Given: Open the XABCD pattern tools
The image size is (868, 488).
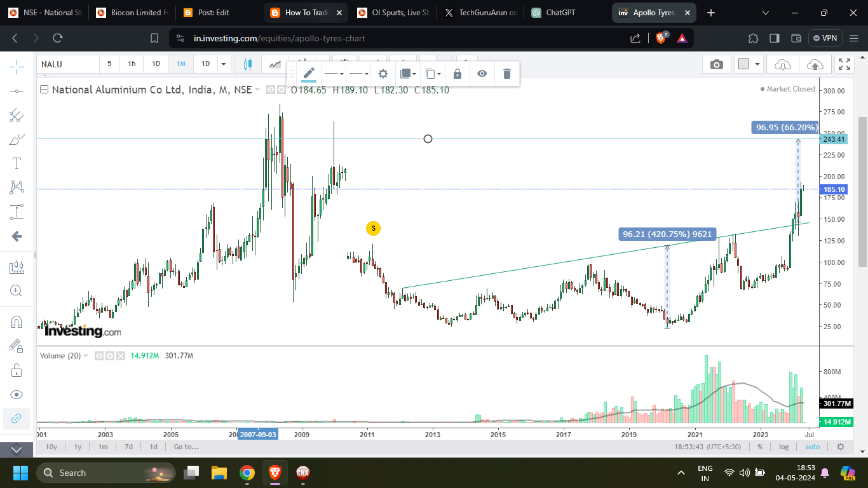Looking at the screenshot, I should pyautogui.click(x=17, y=187).
